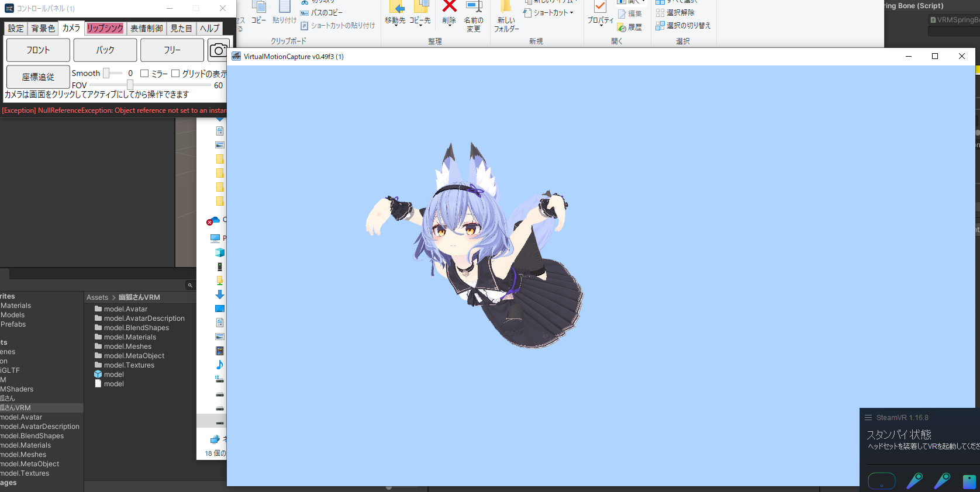Click the フリー free camera button
Screen dimensions: 980x492
pyautogui.click(x=172, y=50)
